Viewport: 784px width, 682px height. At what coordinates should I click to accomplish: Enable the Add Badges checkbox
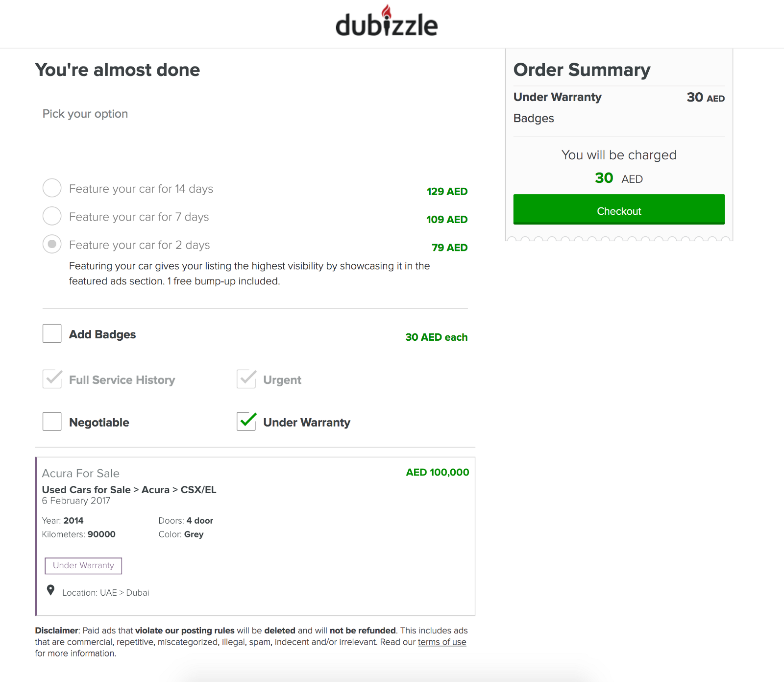[51, 334]
